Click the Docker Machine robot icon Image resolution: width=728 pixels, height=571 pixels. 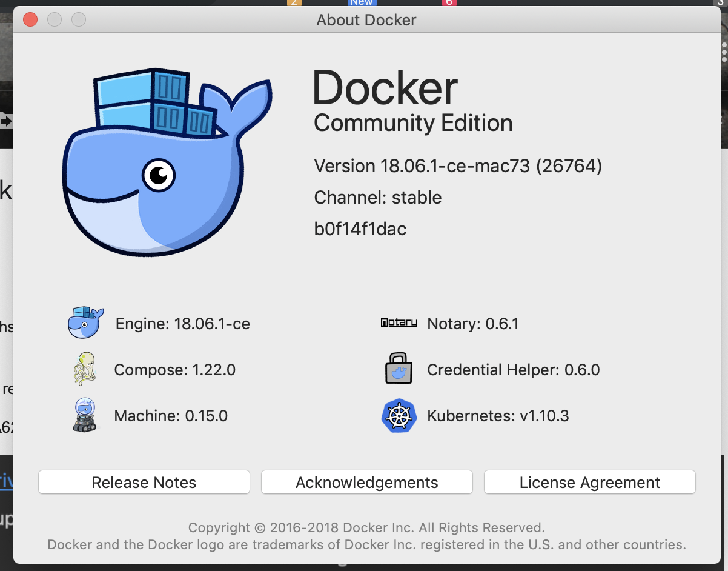85,416
